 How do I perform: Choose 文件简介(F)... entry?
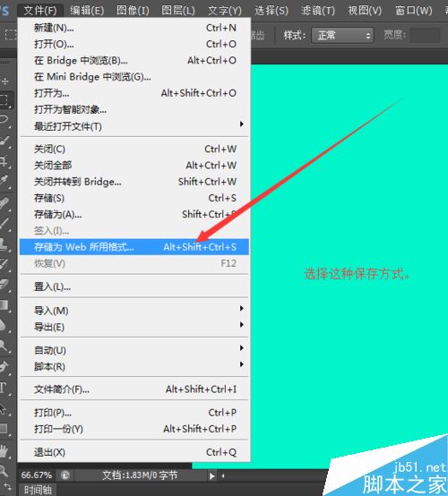pyautogui.click(x=134, y=389)
